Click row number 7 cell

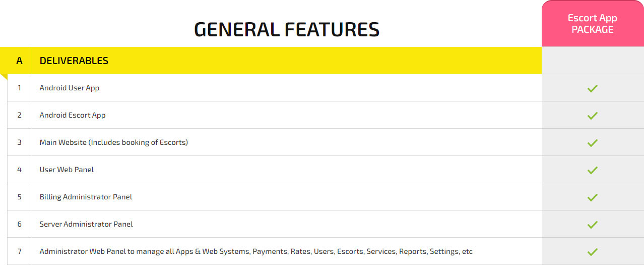20,251
